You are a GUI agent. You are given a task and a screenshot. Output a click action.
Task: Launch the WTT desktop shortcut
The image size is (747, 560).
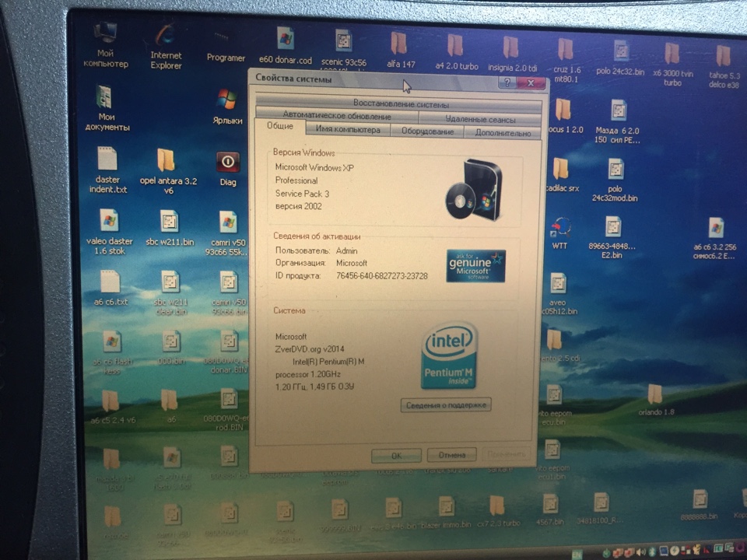tap(561, 228)
